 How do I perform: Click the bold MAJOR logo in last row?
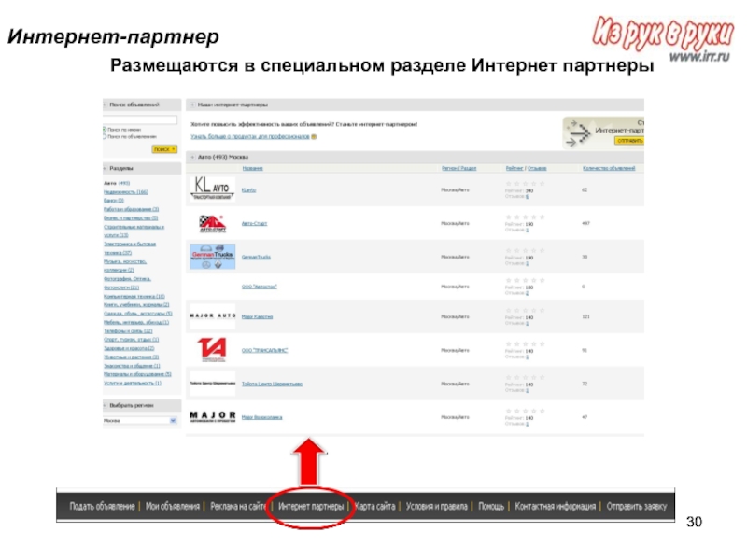[x=213, y=416]
